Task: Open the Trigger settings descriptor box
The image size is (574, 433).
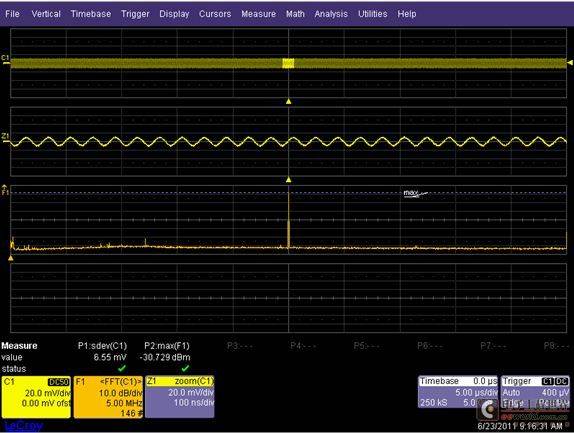Action: coord(535,392)
